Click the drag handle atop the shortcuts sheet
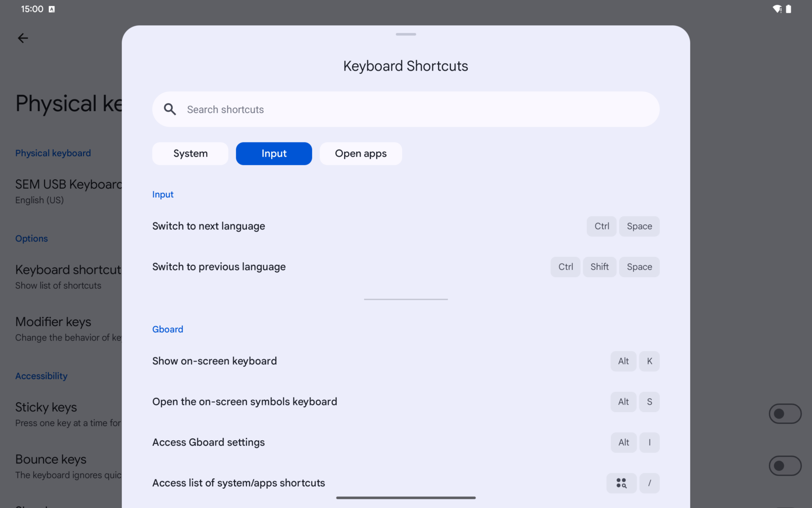Viewport: 812px width, 508px height. click(406, 34)
